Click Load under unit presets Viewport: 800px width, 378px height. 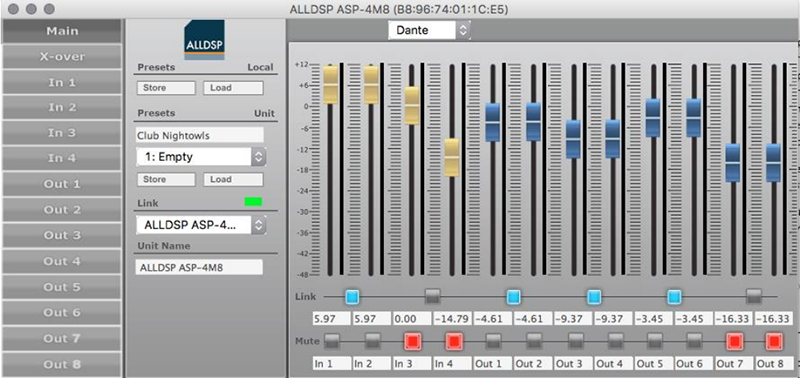(x=233, y=180)
